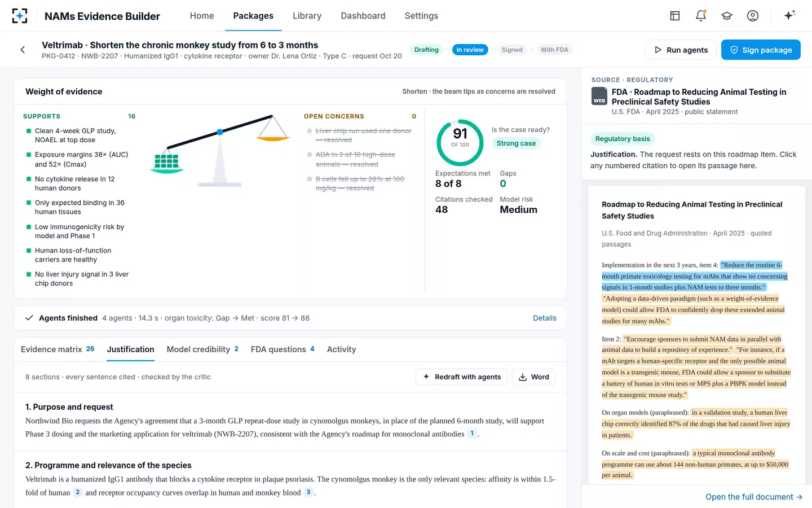Open the full document link
812x508 pixels.
pos(754,497)
